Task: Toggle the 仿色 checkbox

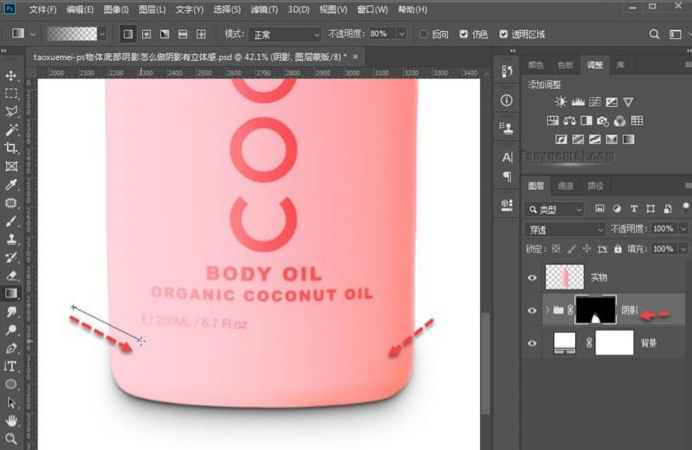Action: 463,34
